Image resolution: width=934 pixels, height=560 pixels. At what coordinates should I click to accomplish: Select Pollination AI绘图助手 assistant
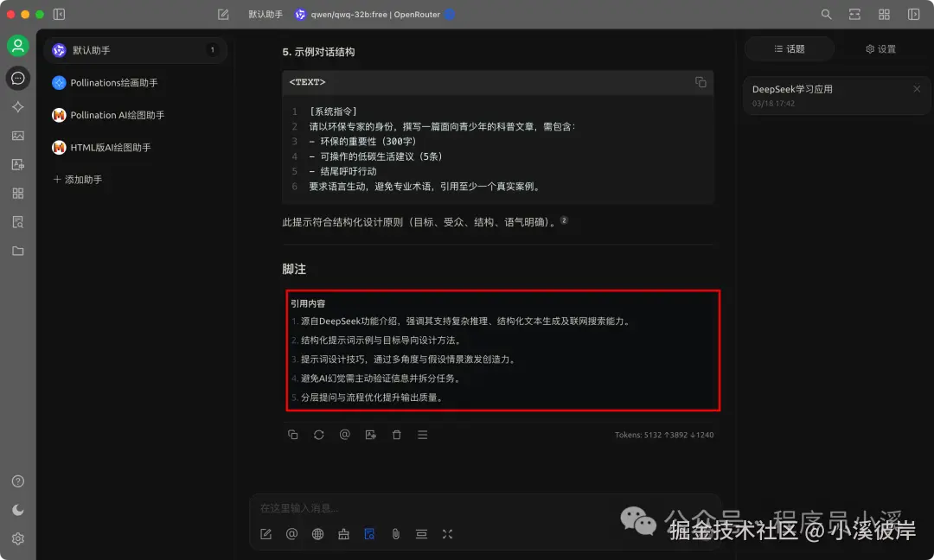tap(136, 115)
